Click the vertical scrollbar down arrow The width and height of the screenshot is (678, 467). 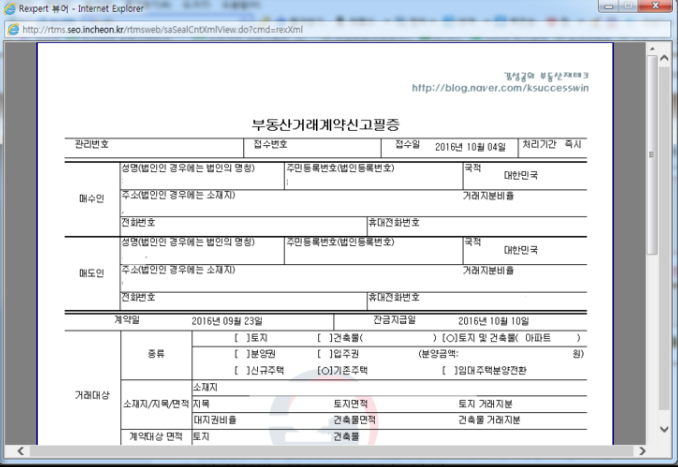664,429
